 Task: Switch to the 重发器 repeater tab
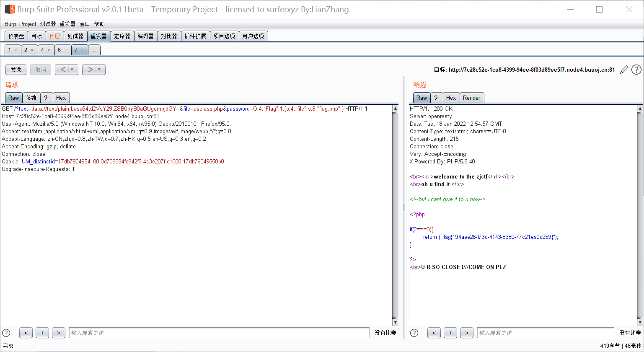coord(99,36)
